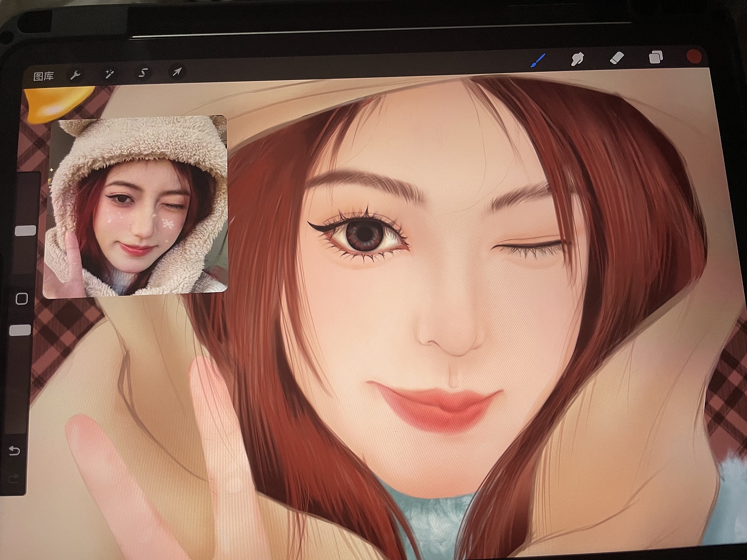747x560 pixels.
Task: Adjust the brush size slider handle
Action: pyautogui.click(x=26, y=230)
